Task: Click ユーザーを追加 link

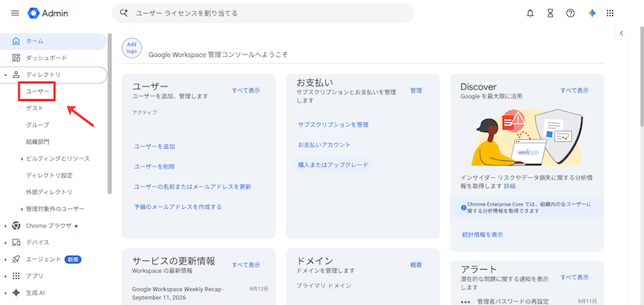Action: click(155, 146)
